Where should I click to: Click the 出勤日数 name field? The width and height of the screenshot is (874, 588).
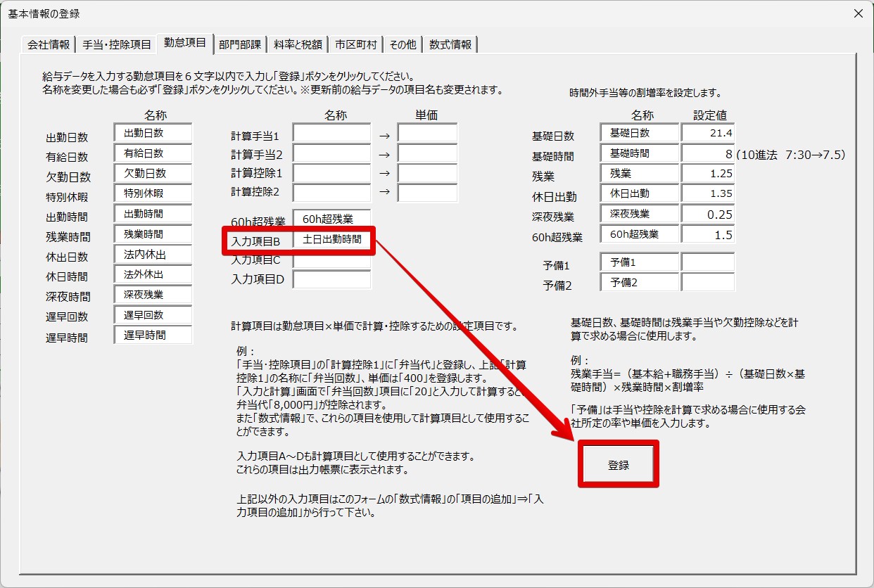click(153, 132)
